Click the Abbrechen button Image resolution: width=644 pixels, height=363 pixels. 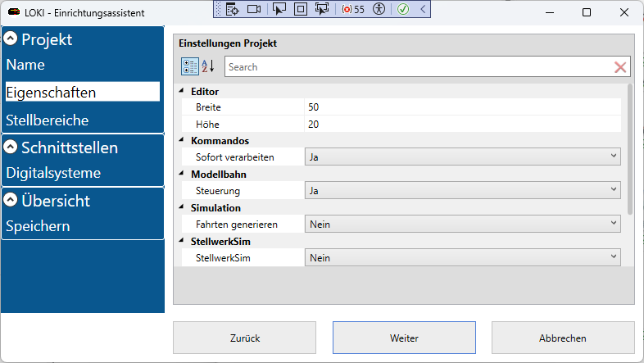(x=562, y=338)
